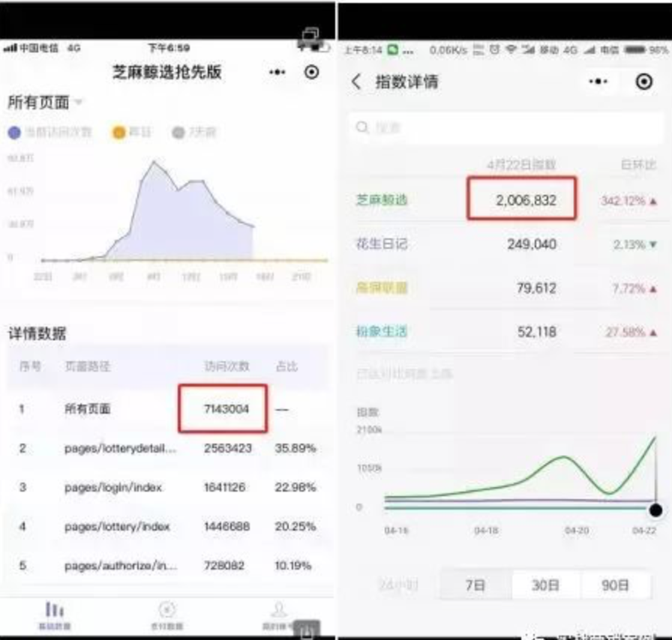Focus the search field on 指数详情 page
Viewport: 672px width, 640px height.
click(505, 127)
